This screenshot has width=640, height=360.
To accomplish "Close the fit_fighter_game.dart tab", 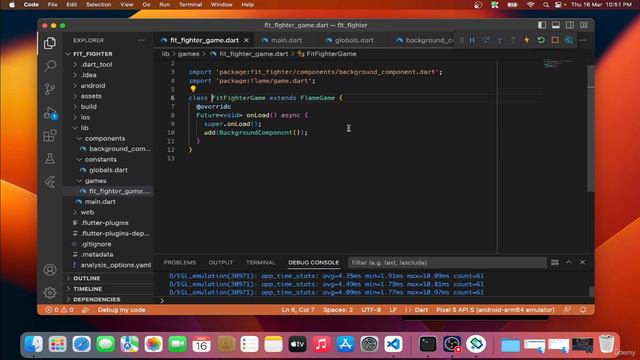I will [246, 40].
